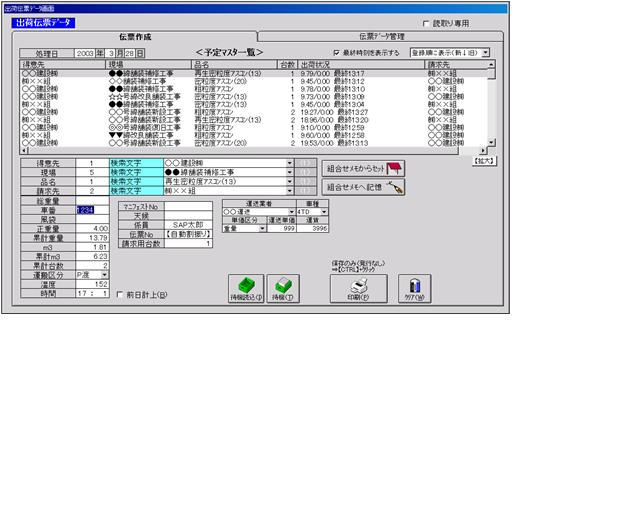Check the 前日計上 checkbox
This screenshot has height=512, width=640.
point(119,295)
